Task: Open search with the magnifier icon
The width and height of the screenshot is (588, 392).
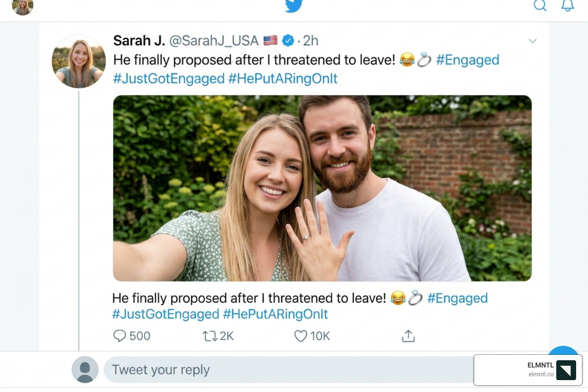Action: pos(540,5)
